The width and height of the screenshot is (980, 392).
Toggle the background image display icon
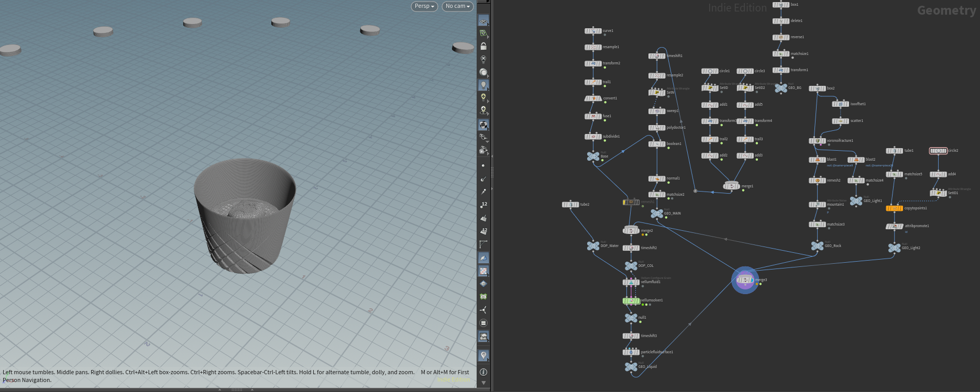pyautogui.click(x=483, y=337)
